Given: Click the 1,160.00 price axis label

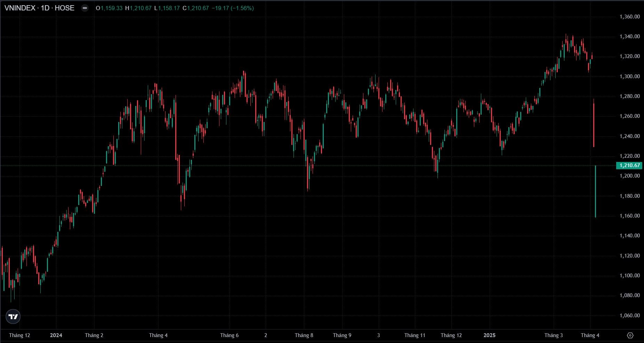Looking at the screenshot, I should click(x=630, y=216).
